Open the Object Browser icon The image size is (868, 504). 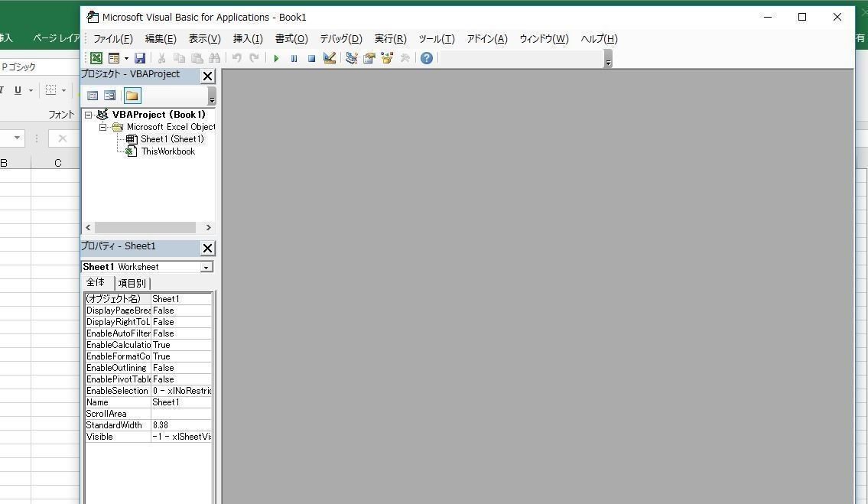(x=387, y=57)
